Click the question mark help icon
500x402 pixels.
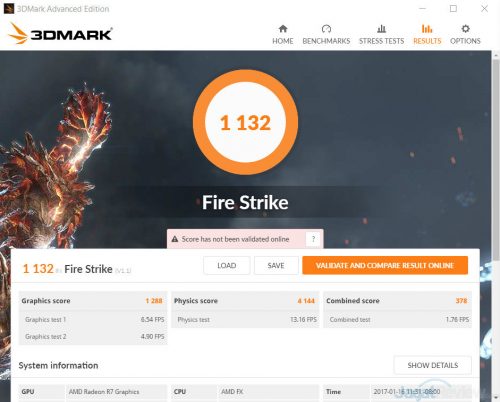[313, 239]
